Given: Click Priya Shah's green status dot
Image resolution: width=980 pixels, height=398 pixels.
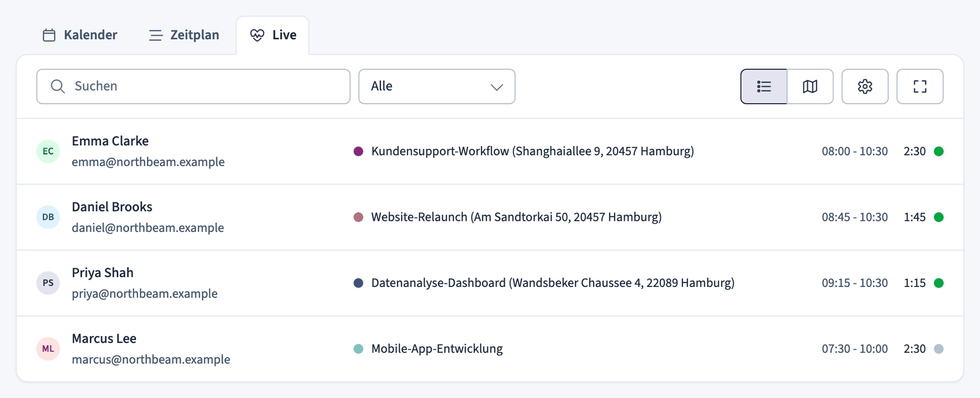Looking at the screenshot, I should pos(938,283).
